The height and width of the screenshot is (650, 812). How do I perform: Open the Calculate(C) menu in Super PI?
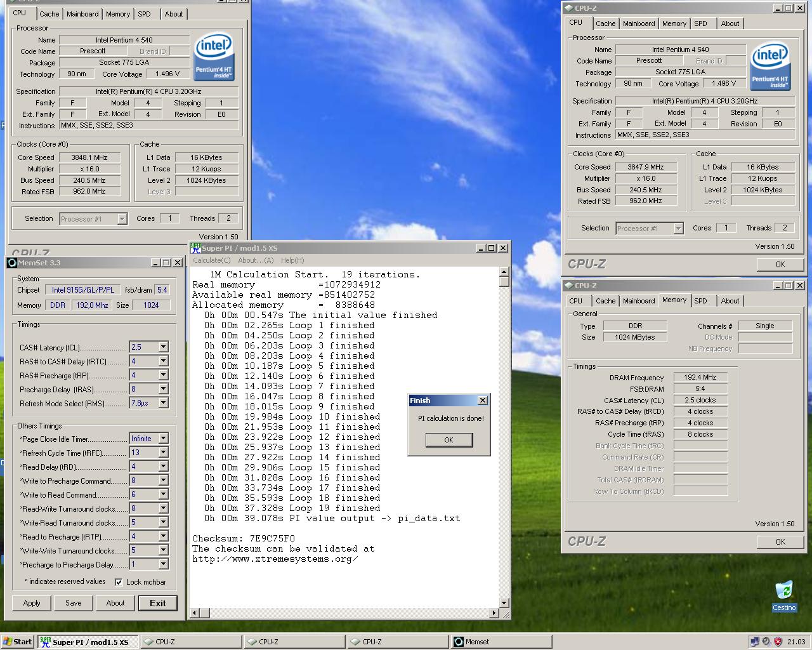(x=212, y=260)
